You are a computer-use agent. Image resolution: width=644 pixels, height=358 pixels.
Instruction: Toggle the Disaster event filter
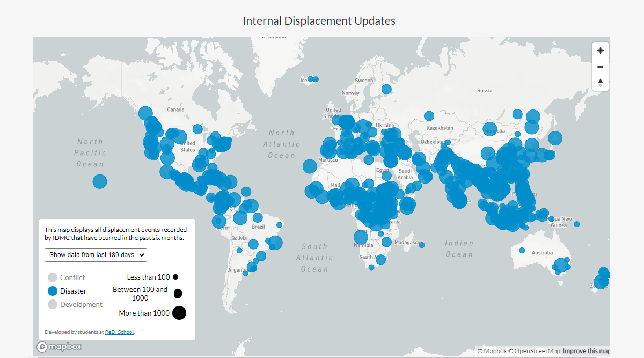[53, 291]
